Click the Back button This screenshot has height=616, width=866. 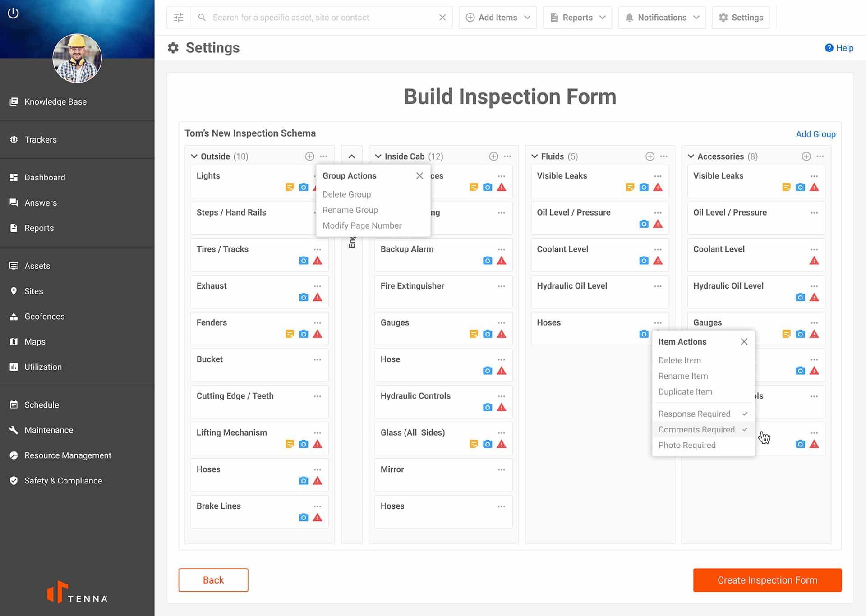(x=213, y=580)
